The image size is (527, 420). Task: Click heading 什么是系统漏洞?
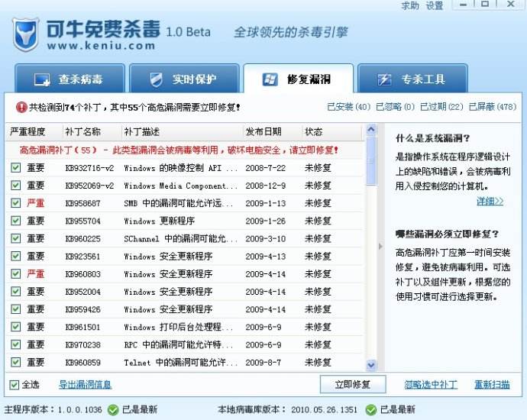click(432, 138)
